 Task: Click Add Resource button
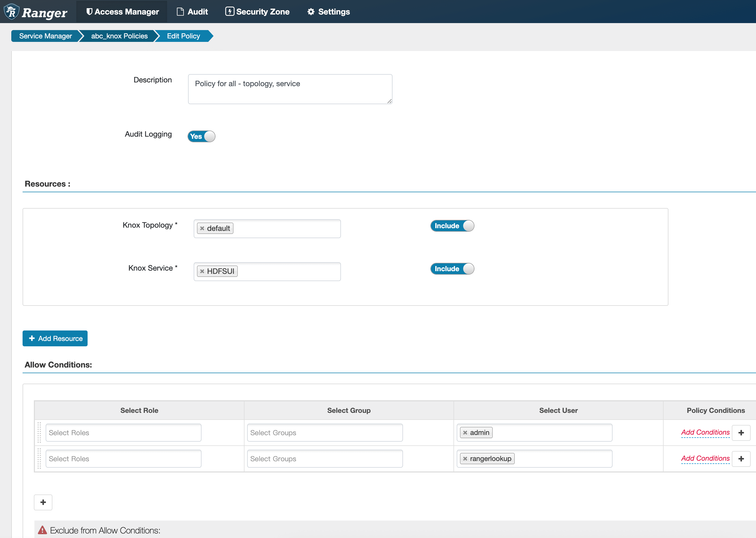pos(55,338)
